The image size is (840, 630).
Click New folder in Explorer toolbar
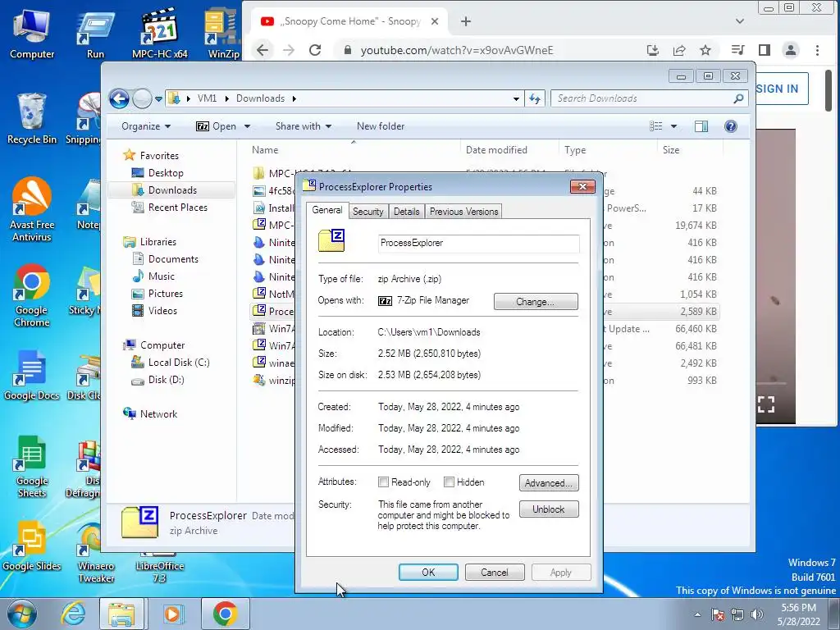[x=381, y=126]
